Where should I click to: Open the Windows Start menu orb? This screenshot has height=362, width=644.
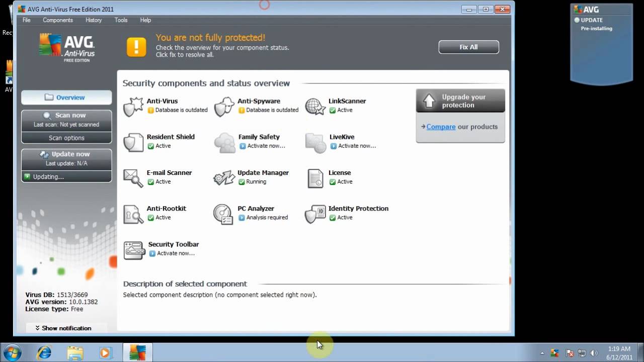point(12,352)
